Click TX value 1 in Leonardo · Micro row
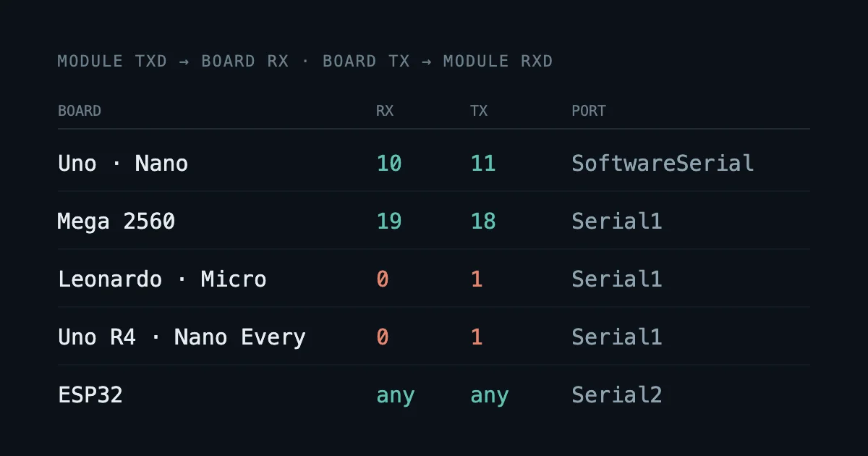The height and width of the screenshot is (456, 868). [477, 279]
